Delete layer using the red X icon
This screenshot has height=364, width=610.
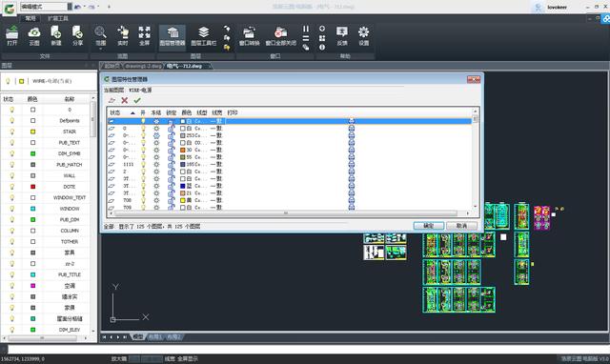click(125, 100)
